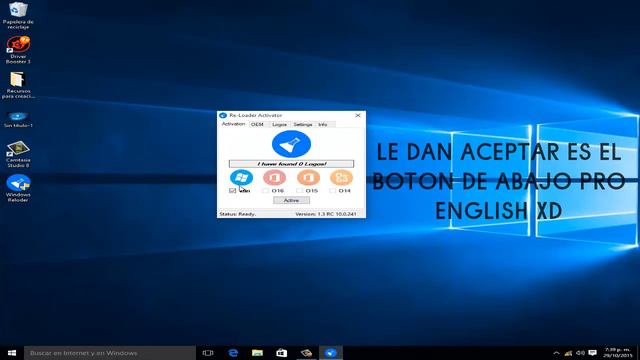The height and width of the screenshot is (360, 640).
Task: Click the orange Office 2015 circle icon
Action: (308, 178)
